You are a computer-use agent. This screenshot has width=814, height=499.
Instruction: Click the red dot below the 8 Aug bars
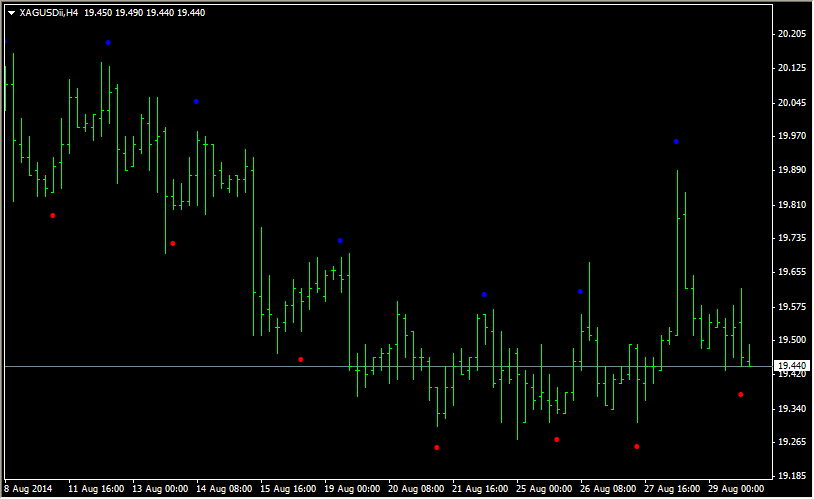52,215
